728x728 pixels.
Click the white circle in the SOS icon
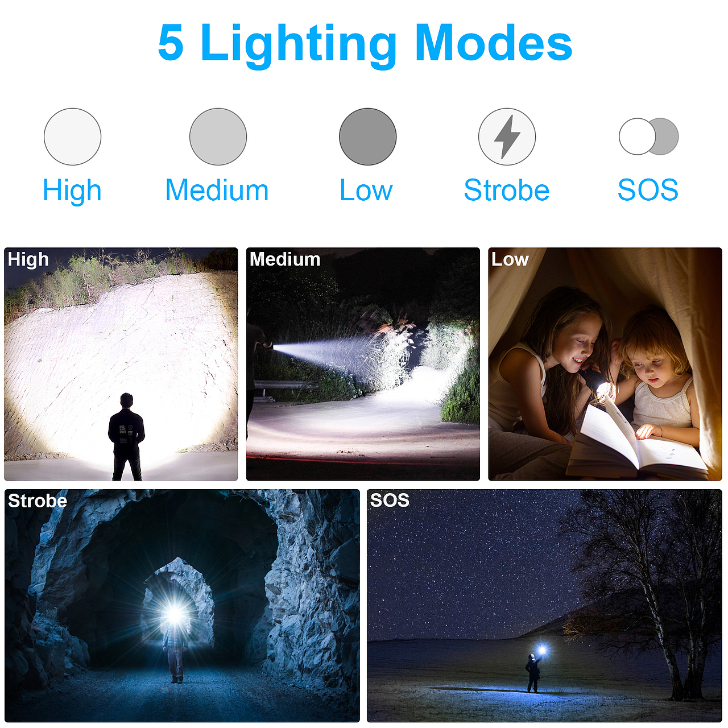point(637,136)
